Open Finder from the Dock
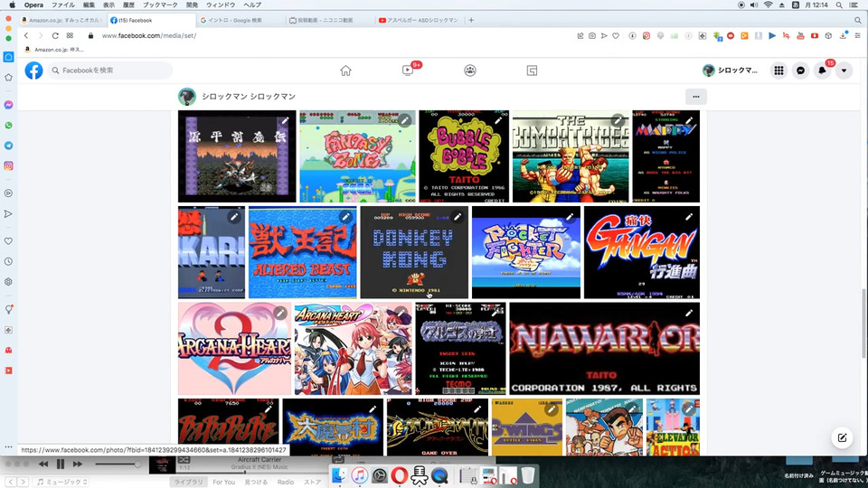 339,475
